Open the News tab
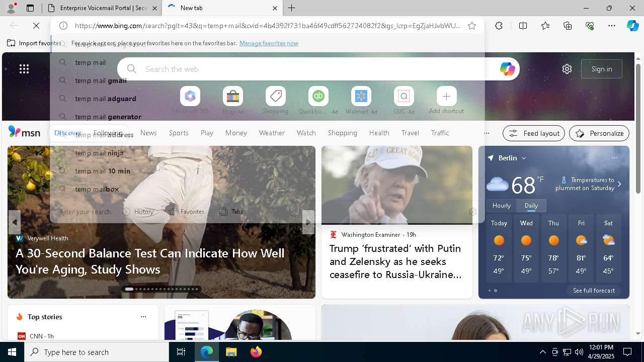Screen dimensions: 644x362 coord(148,133)
